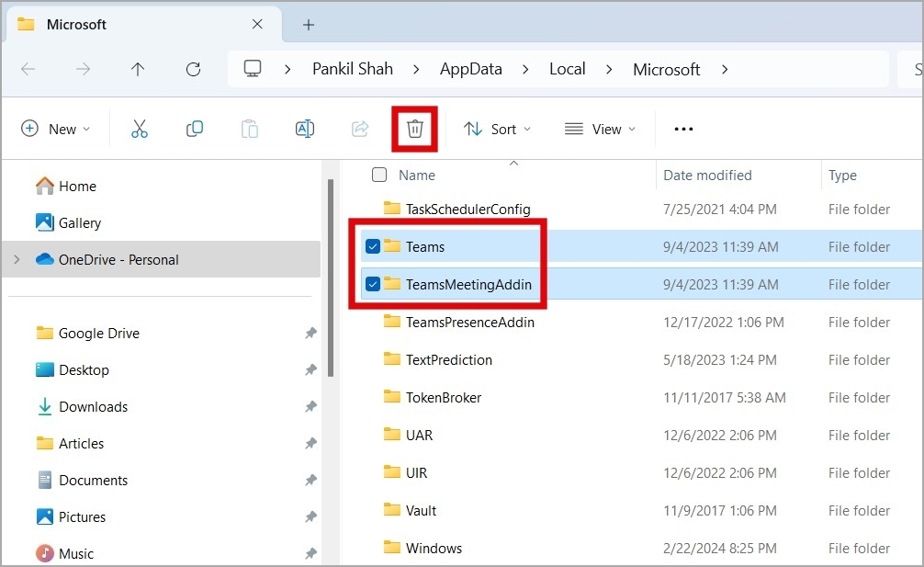Click the navigation pane scrollbar
The width and height of the screenshot is (924, 567).
331,278
